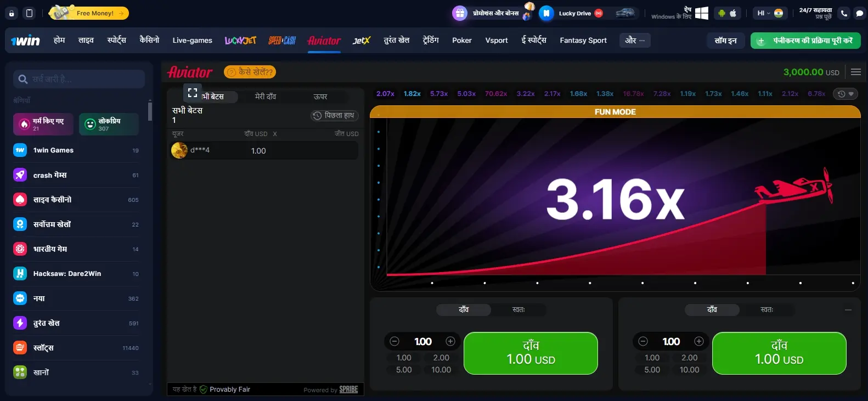Click the padlock icon in the top-left corner
Viewport: 868px width, 401px height.
[x=12, y=13]
